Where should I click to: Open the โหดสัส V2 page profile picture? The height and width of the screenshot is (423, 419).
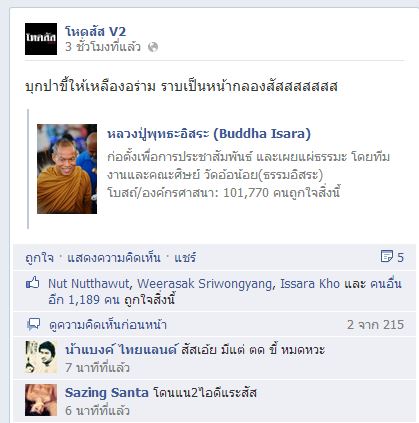pyautogui.click(x=41, y=39)
